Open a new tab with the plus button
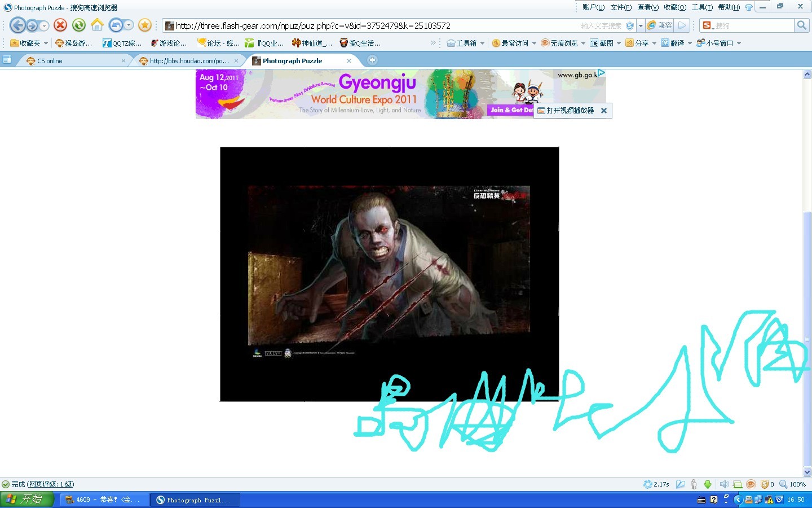Screen dimensions: 812x508 pyautogui.click(x=372, y=60)
